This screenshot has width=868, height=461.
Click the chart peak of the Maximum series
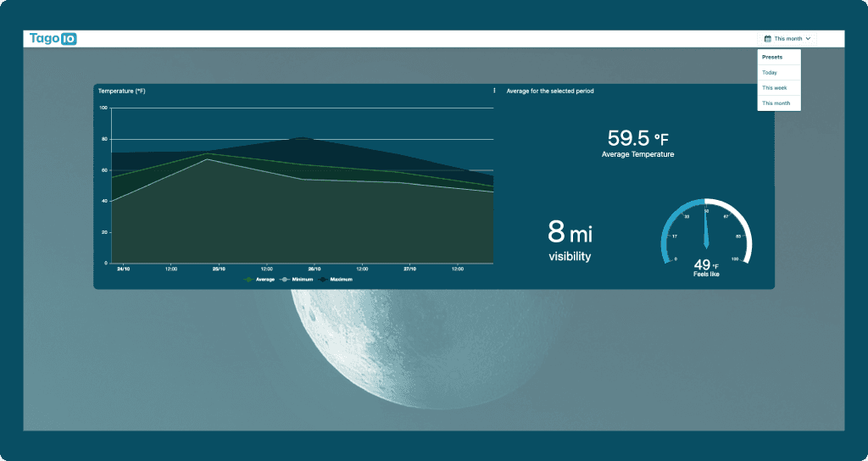coord(302,138)
